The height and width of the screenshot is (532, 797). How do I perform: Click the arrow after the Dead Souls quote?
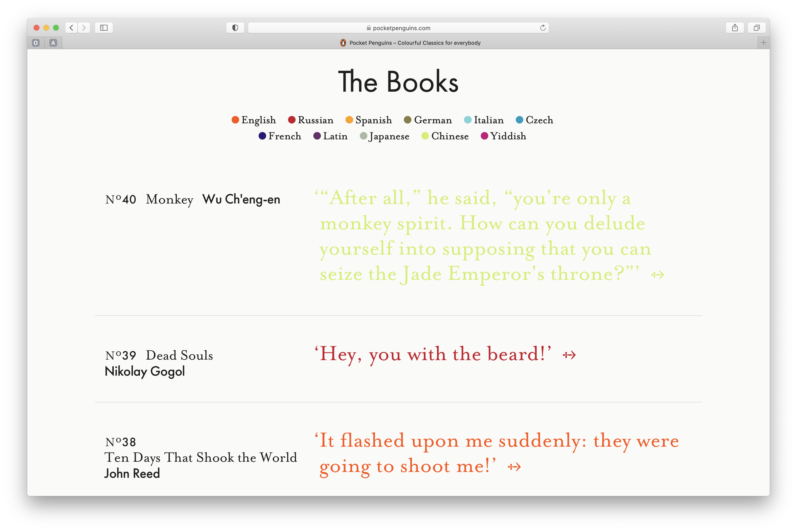click(x=569, y=355)
